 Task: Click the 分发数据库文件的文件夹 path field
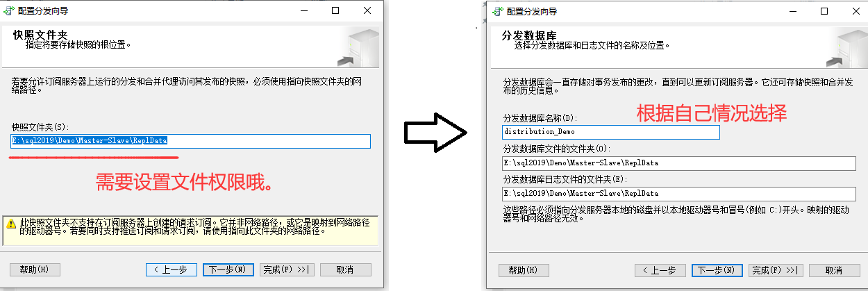coord(679,163)
